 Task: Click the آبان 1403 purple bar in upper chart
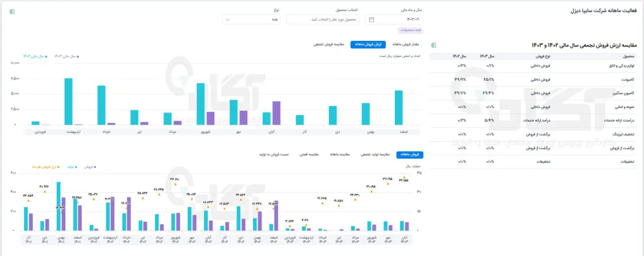[x=276, y=113]
